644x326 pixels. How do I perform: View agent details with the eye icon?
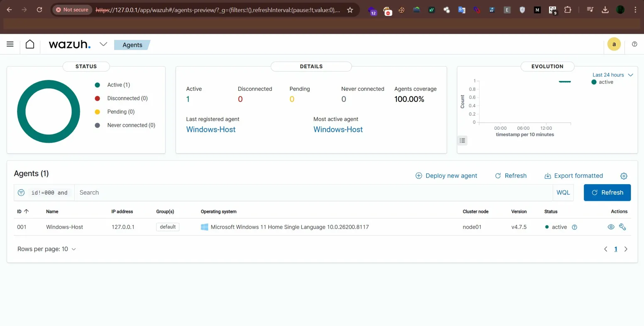610,227
